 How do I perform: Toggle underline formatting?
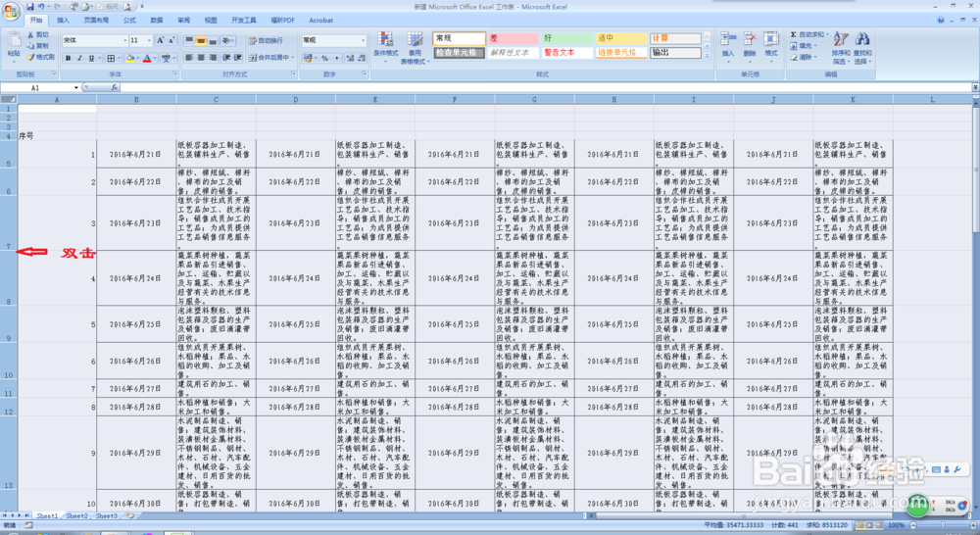coord(91,58)
